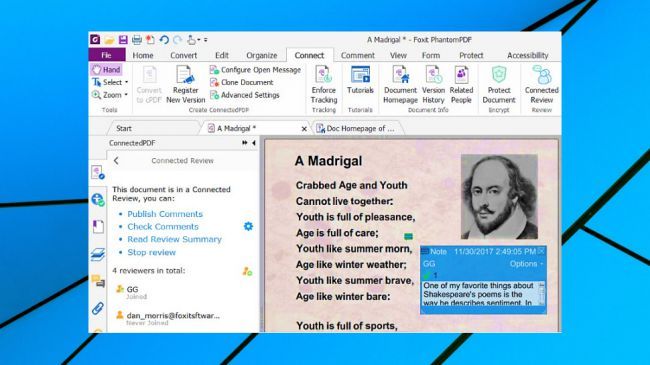Select the Comment ribbon tab
This screenshot has width=650, height=365.
tap(357, 55)
